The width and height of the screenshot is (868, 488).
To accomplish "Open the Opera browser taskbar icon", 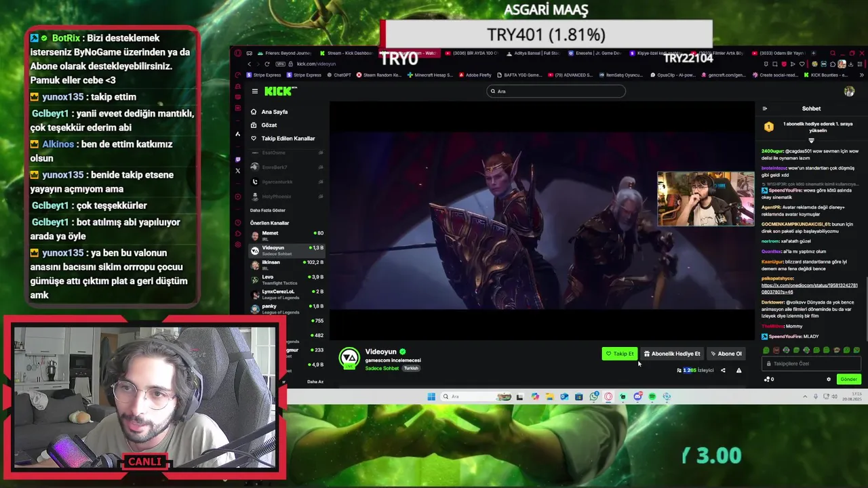I will point(608,396).
